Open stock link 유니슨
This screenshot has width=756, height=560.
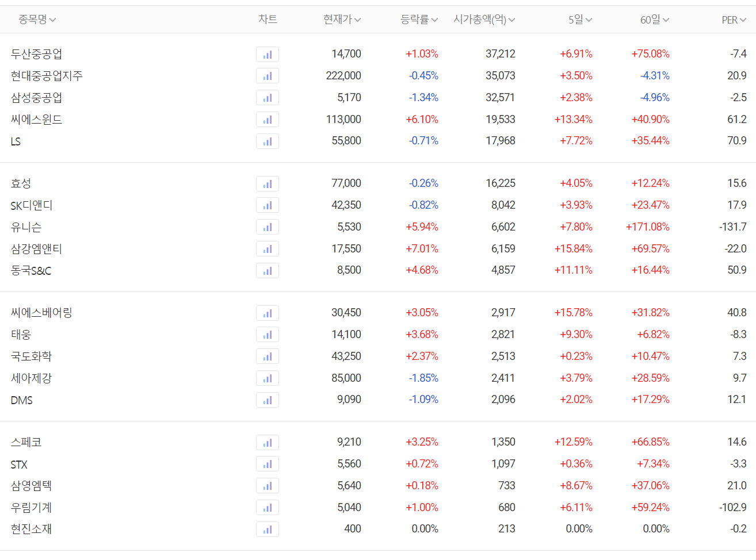click(26, 227)
